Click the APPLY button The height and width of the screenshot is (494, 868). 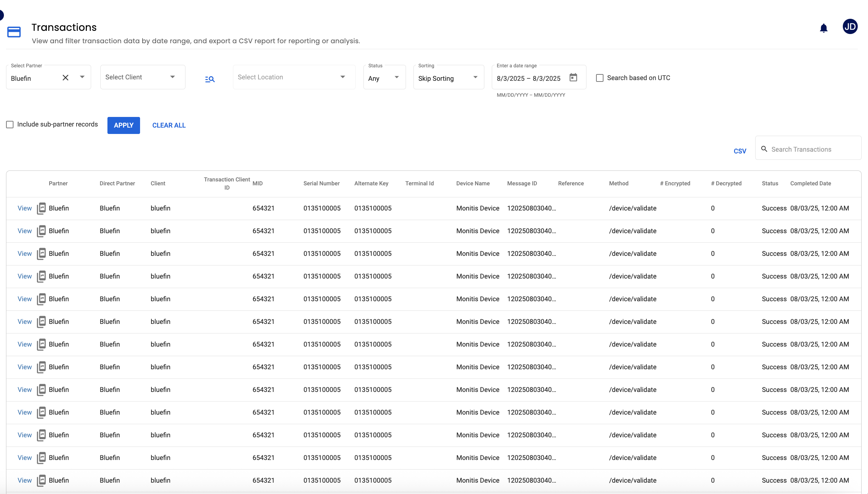click(x=123, y=125)
